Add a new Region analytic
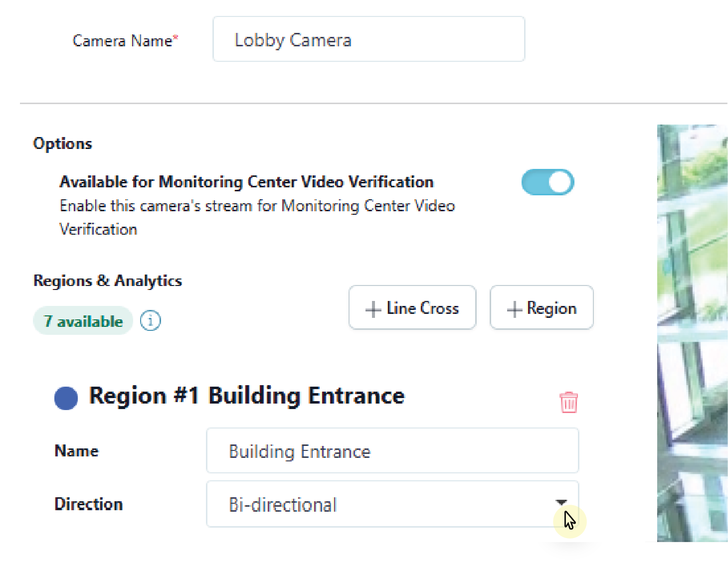The height and width of the screenshot is (570, 728). (x=542, y=307)
